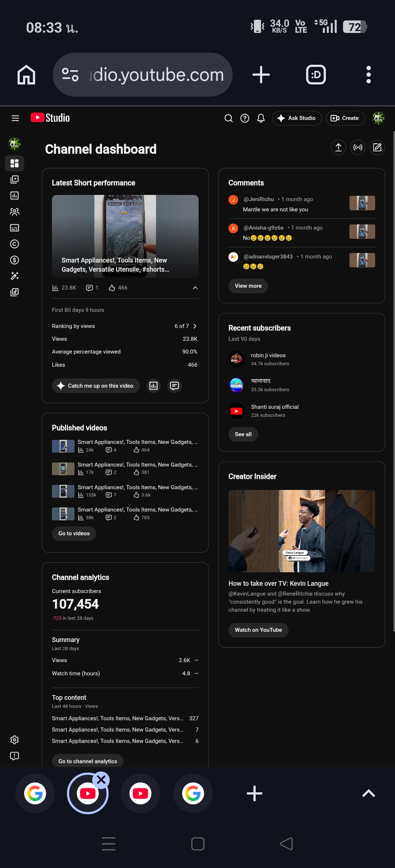The image size is (395, 868).
Task: Open Earn dollar icon in sidebar
Action: pyautogui.click(x=15, y=260)
